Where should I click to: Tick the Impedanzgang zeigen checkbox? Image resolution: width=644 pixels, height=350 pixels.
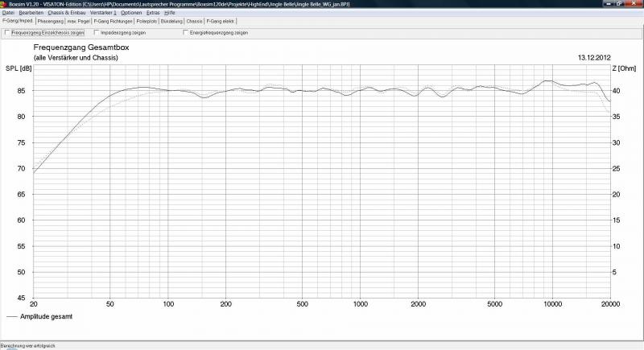click(x=97, y=33)
